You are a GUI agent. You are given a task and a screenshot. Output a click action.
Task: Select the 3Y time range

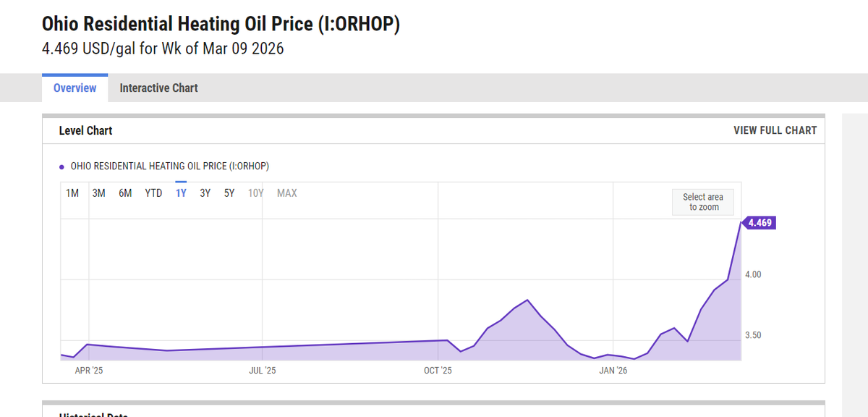[205, 193]
